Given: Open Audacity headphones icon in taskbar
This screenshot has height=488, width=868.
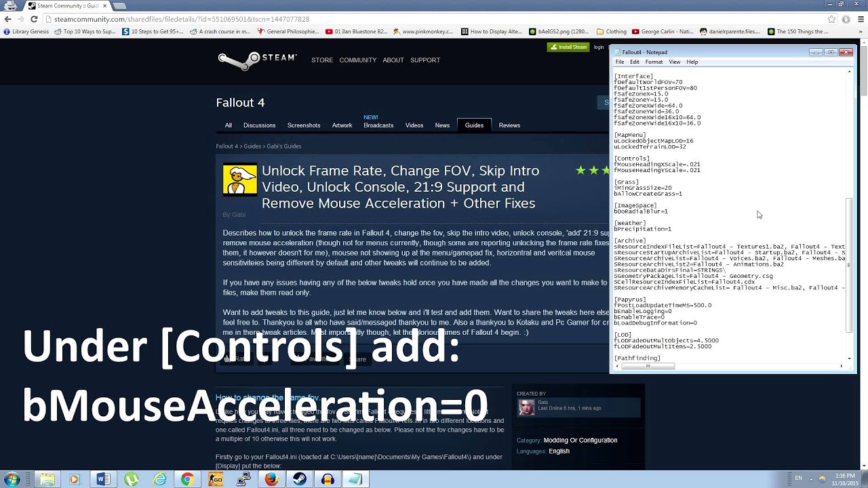Looking at the screenshot, I should [328, 479].
